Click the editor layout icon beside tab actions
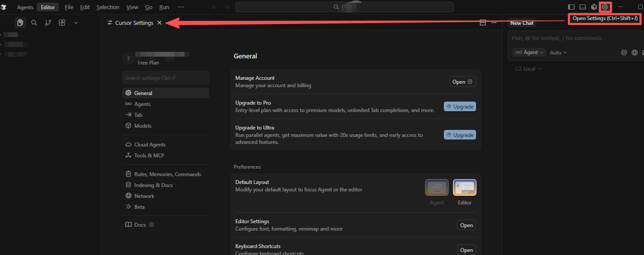The image size is (644, 255). [x=483, y=23]
